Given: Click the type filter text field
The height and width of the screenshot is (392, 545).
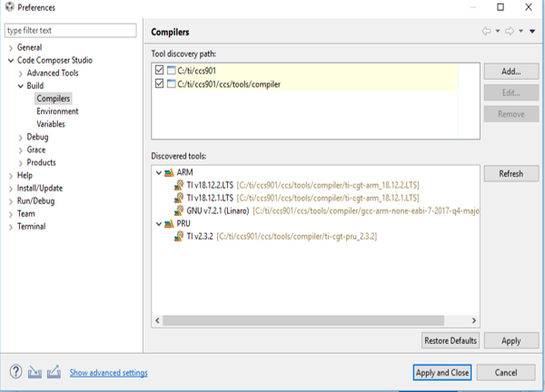Looking at the screenshot, I should (71, 30).
